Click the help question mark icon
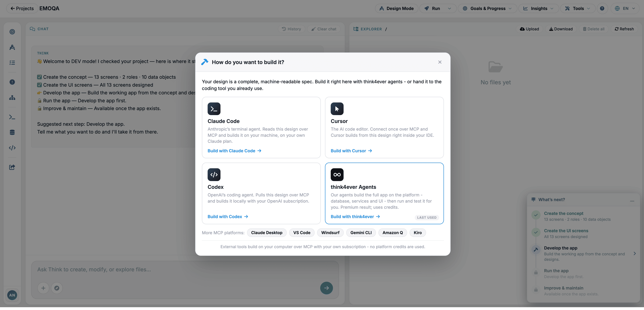 (x=602, y=9)
